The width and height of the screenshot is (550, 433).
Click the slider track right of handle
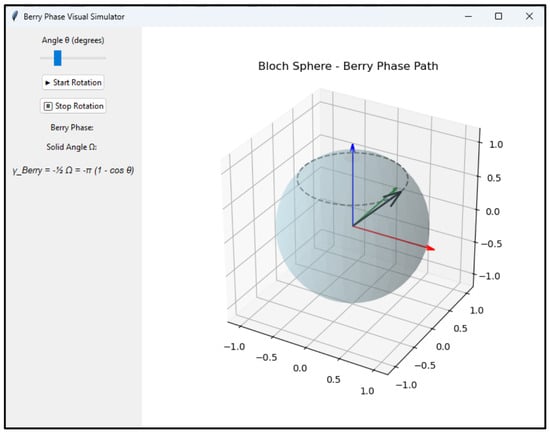[x=83, y=58]
